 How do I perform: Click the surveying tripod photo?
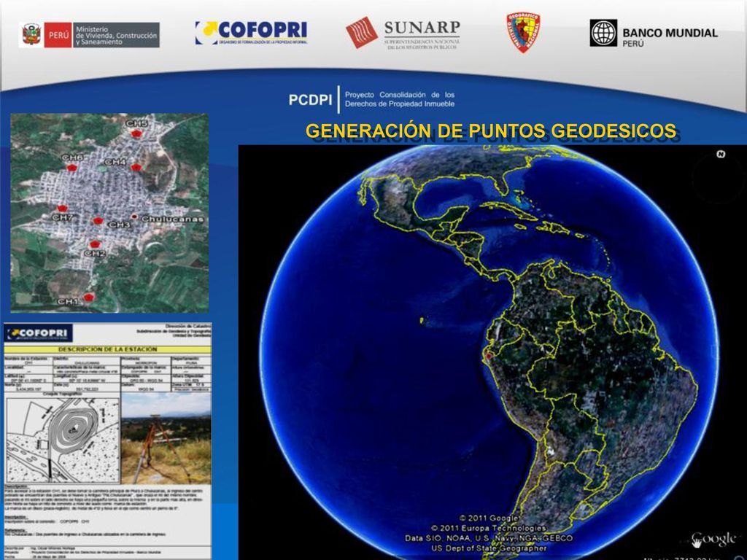pos(166,438)
